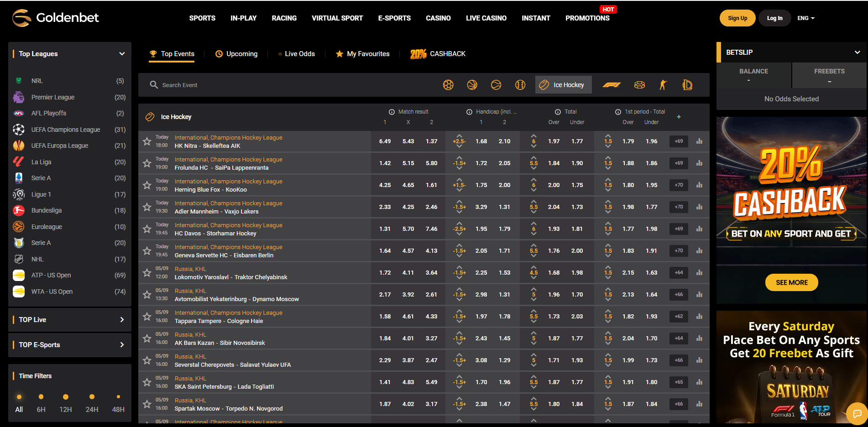Click the search magnifier icon
This screenshot has height=427, width=868.
coord(154,85)
